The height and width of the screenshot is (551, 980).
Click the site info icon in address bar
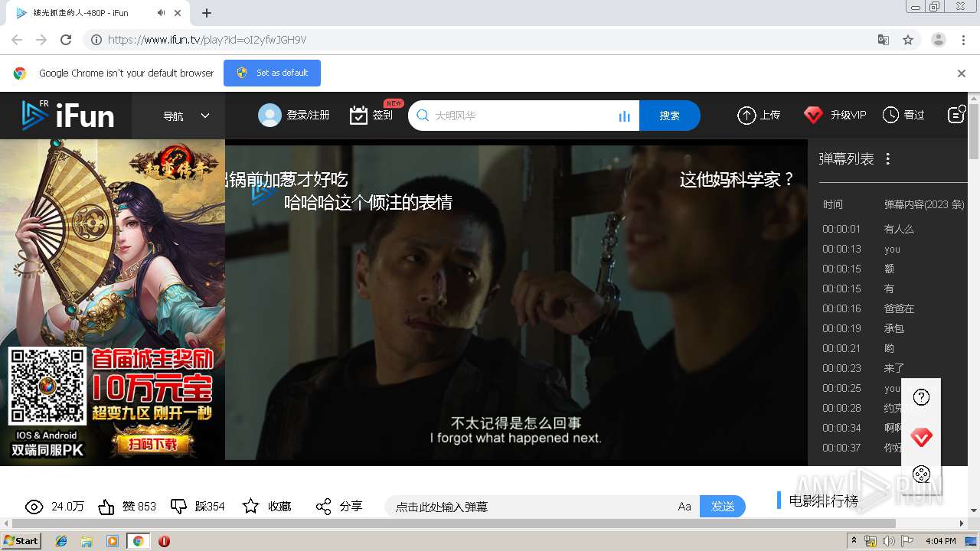coord(96,40)
